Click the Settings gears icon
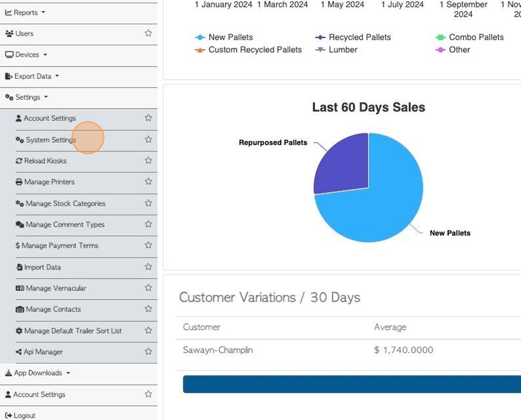 tap(9, 97)
